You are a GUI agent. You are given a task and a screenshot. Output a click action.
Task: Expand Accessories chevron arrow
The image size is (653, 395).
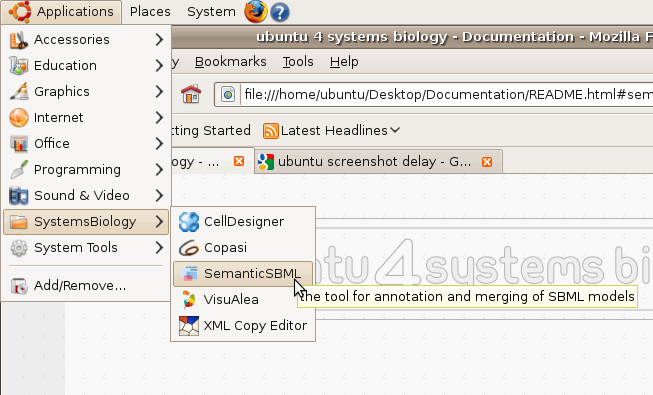(159, 40)
